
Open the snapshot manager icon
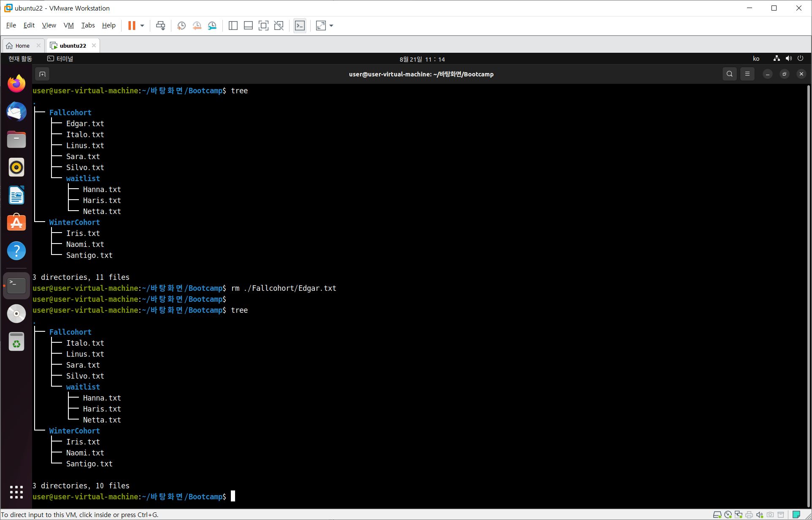(x=212, y=26)
